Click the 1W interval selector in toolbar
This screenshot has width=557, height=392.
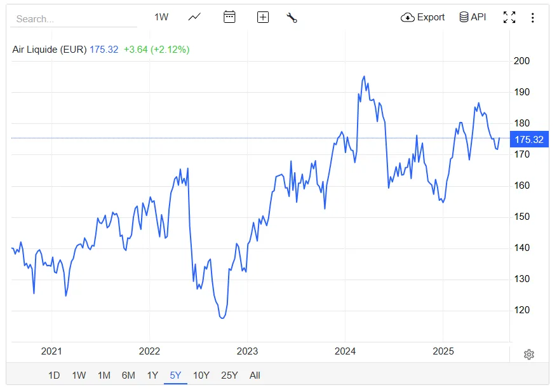coord(161,17)
